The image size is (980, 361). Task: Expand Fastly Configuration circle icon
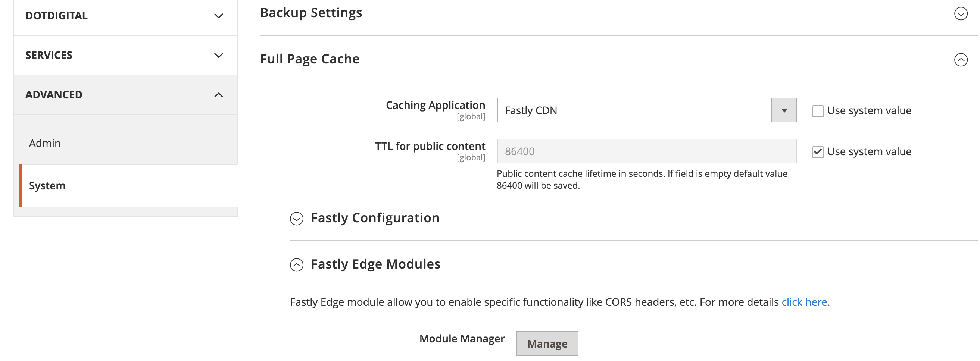pyautogui.click(x=297, y=219)
